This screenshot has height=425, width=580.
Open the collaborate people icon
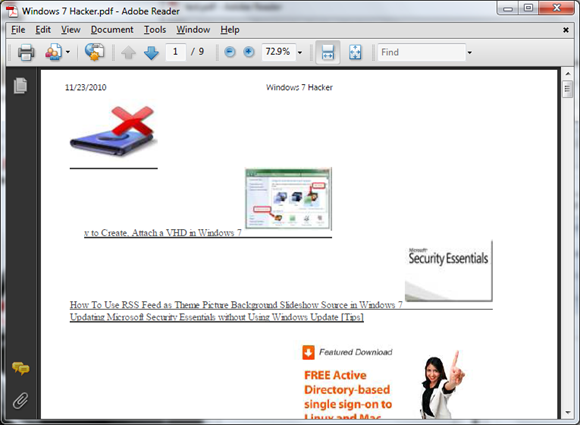(54, 52)
